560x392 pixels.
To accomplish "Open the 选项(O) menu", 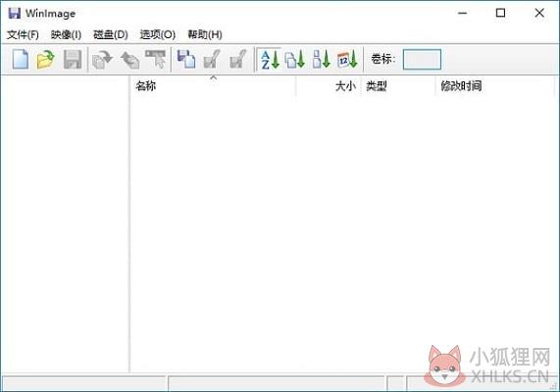I will tap(158, 34).
